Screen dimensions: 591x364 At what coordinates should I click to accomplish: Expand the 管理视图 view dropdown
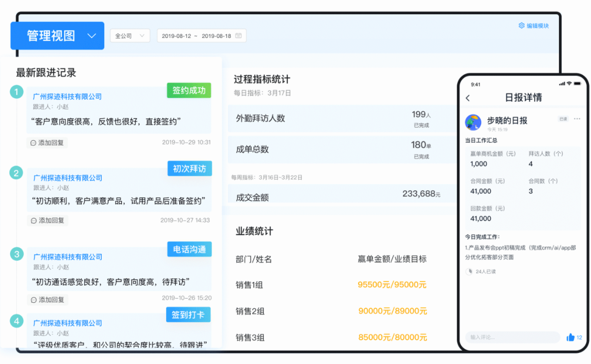coord(92,36)
